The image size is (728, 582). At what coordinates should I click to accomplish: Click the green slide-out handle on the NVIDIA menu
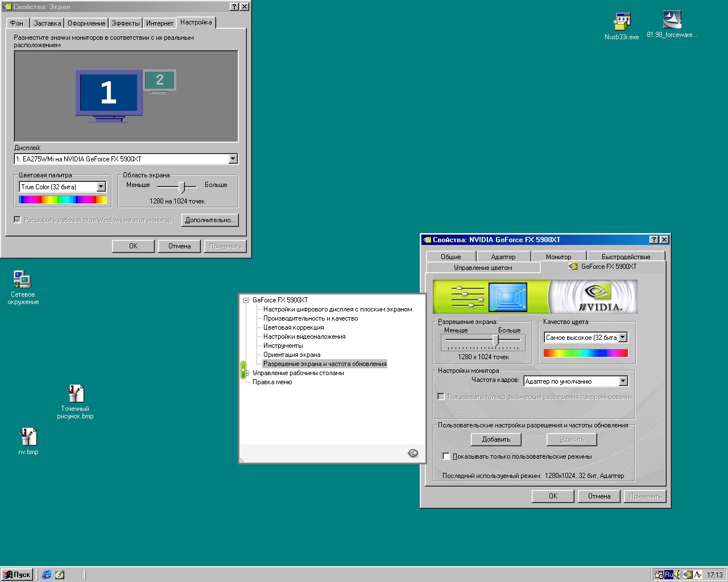click(243, 369)
